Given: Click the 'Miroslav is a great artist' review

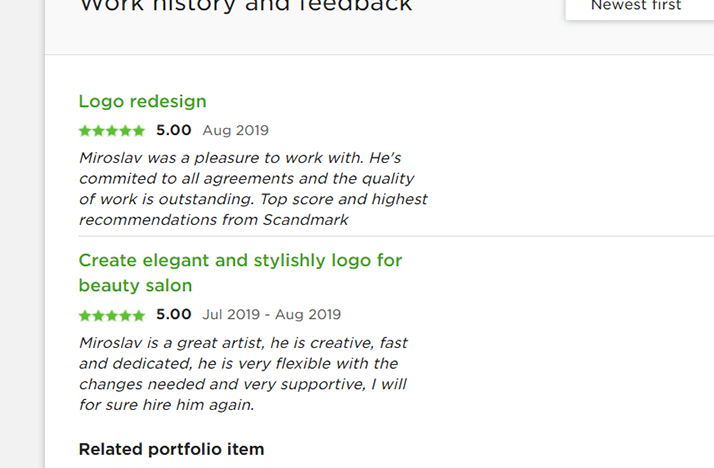Looking at the screenshot, I should (x=243, y=374).
